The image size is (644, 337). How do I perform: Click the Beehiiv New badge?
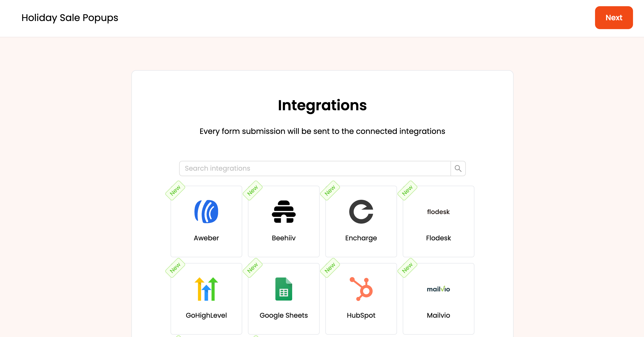click(x=252, y=191)
